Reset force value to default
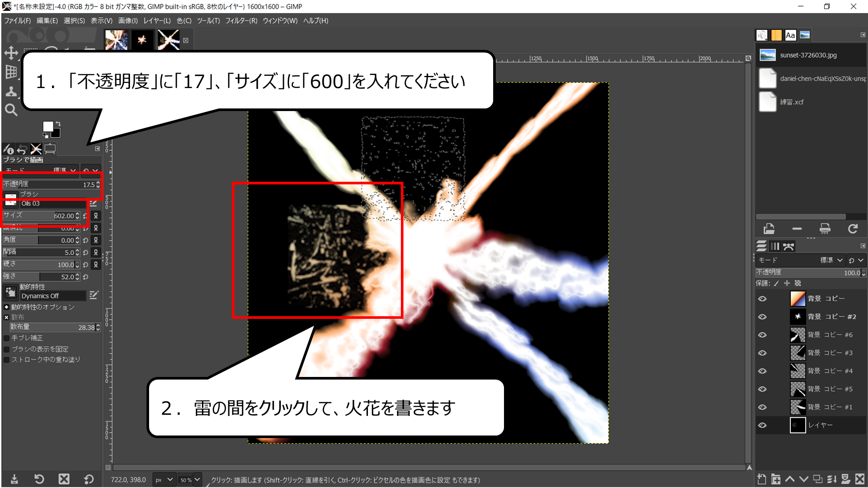The width and height of the screenshot is (868, 488). pos(85,277)
